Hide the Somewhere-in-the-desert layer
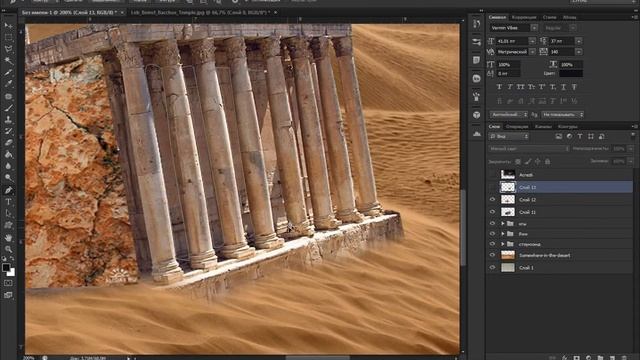 click(x=492, y=255)
